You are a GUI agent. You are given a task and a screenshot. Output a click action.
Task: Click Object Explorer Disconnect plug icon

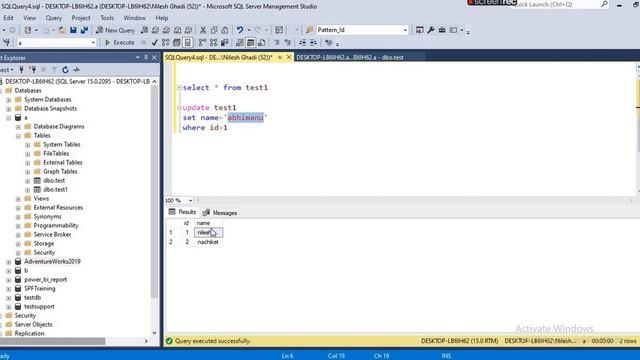click(33, 70)
